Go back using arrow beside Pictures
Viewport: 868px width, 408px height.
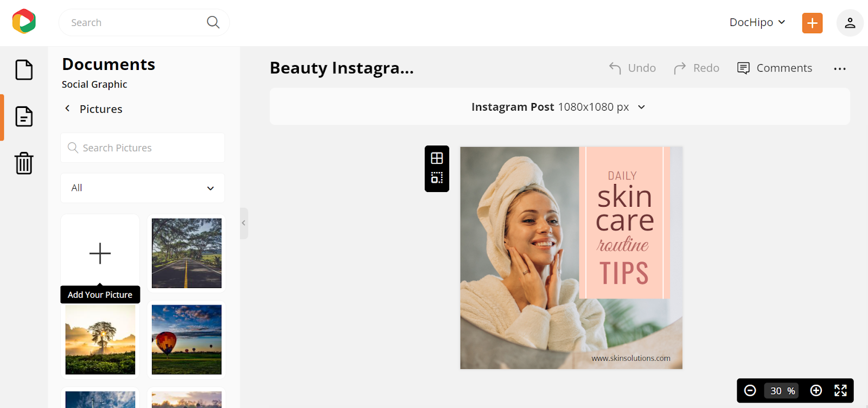67,109
